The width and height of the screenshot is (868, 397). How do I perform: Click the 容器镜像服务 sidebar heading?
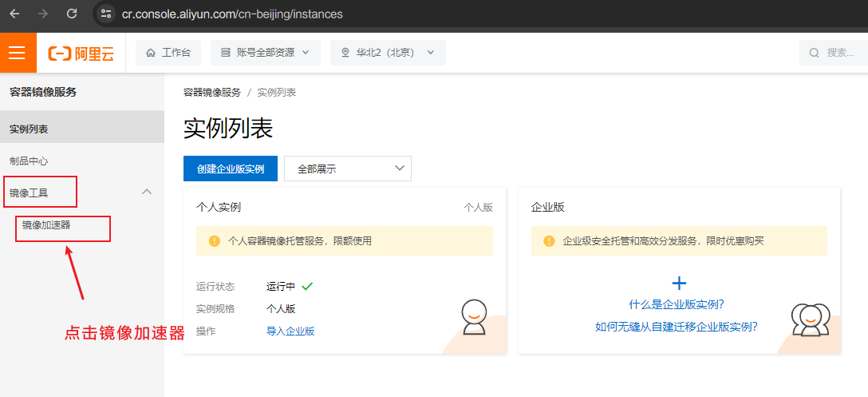43,92
